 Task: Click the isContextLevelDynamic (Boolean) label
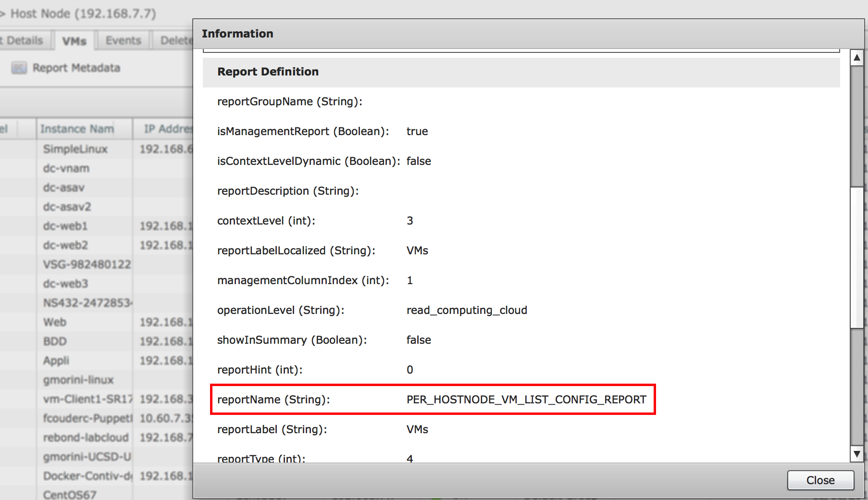point(309,161)
